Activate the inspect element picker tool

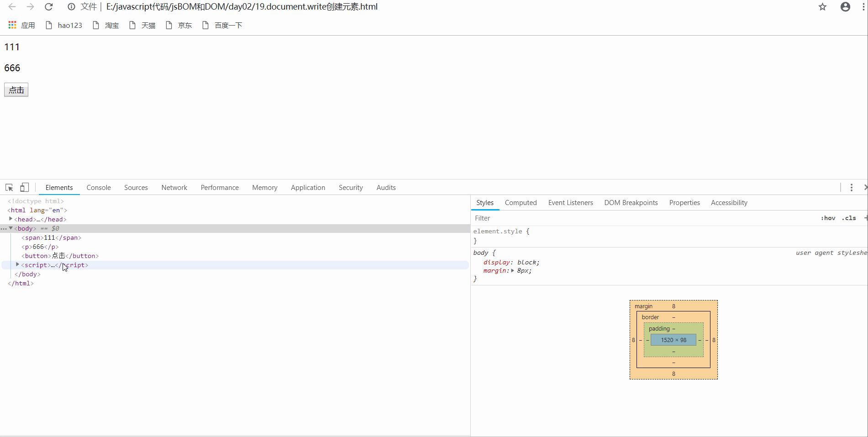(9, 188)
